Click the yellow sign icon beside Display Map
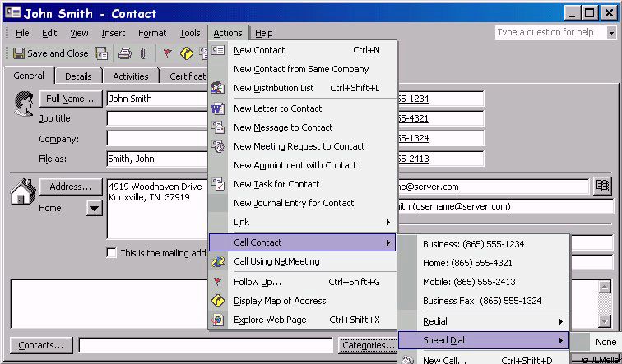Screen dimensions: 622x364 coord(218,301)
